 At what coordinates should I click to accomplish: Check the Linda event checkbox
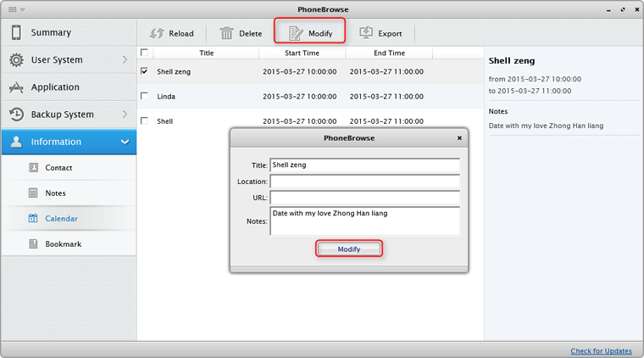[144, 96]
